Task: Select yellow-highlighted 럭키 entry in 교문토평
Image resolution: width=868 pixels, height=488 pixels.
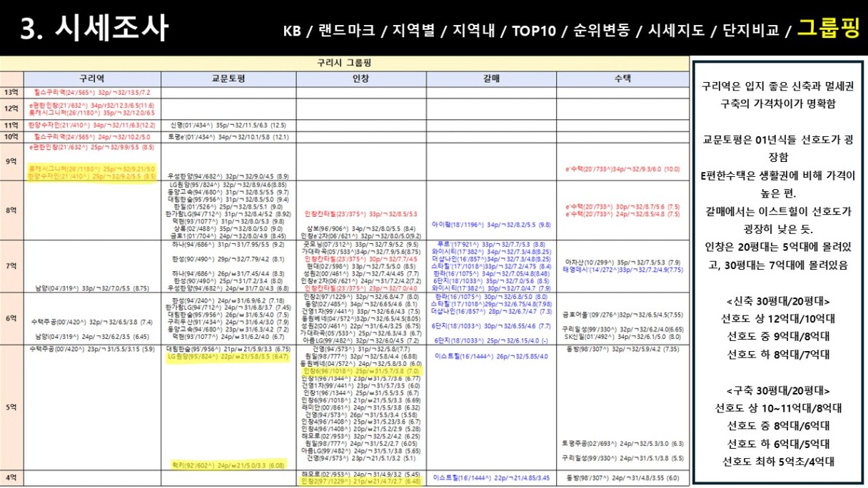Action: coord(228,464)
